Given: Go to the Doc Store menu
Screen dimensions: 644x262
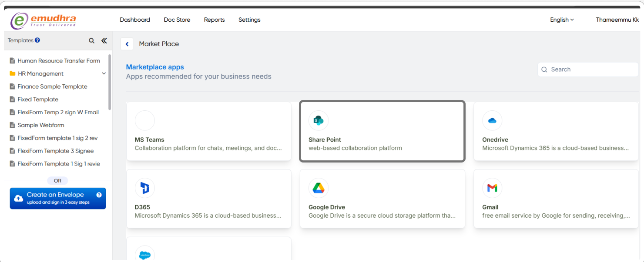Looking at the screenshot, I should tap(177, 20).
